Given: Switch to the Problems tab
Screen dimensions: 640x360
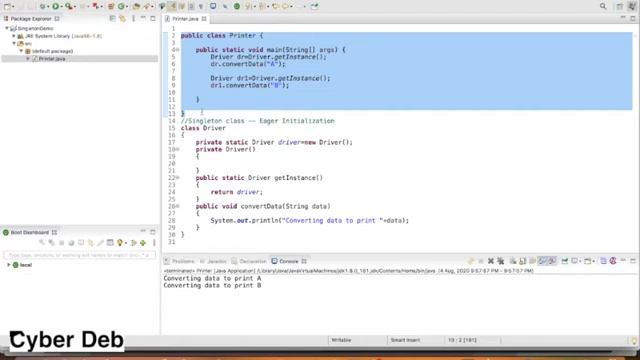Looking at the screenshot, I should click(x=180, y=261).
